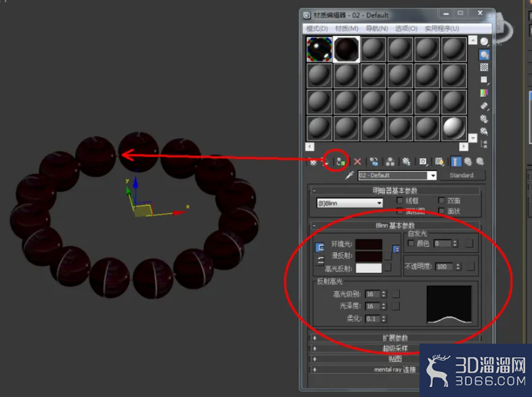Enable 线框 wireframe checkbox
Image resolution: width=532 pixels, height=397 pixels.
point(400,200)
